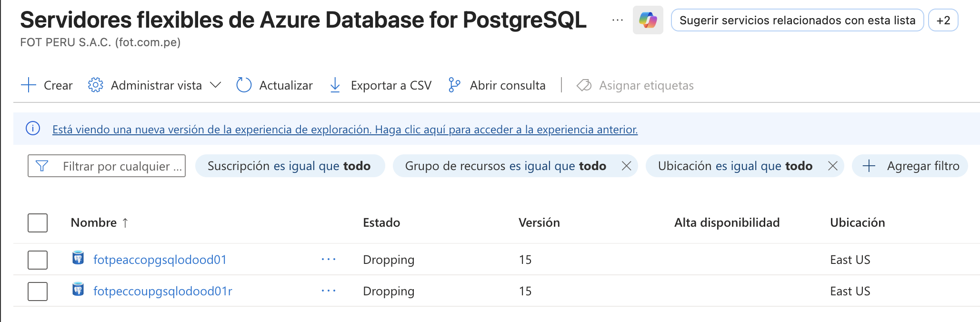
Task: Open the Copilot icon button
Action: pos(648,20)
